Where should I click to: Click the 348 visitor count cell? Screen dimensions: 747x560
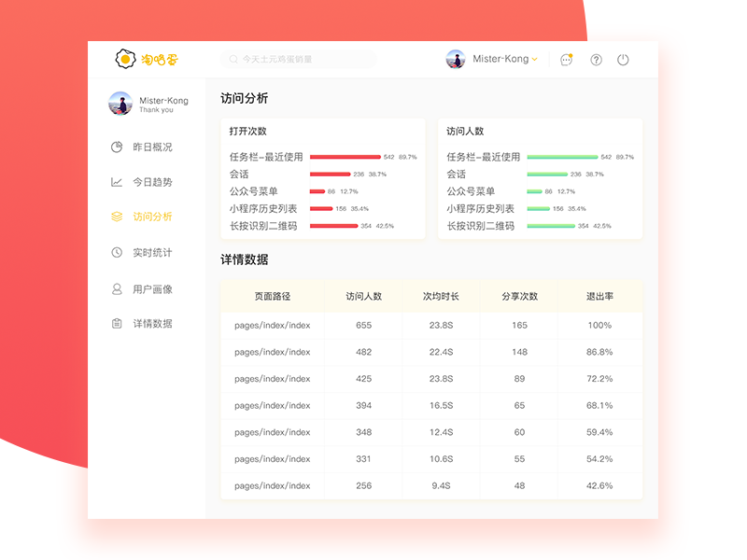coord(364,432)
